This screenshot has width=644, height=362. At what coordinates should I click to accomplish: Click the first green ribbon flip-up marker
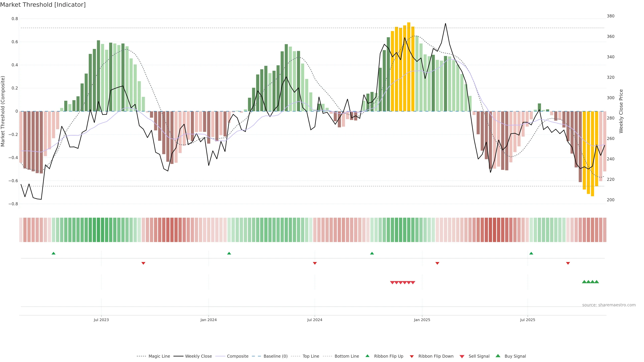tap(53, 253)
